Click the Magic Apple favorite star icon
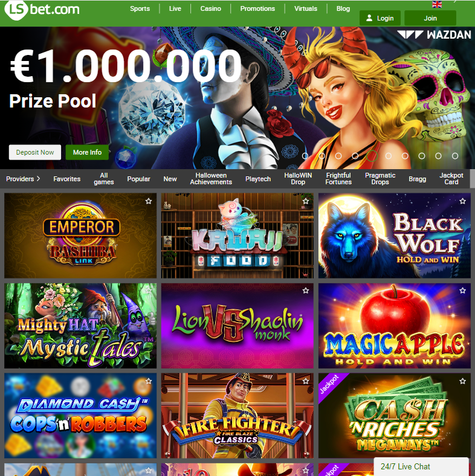The image size is (475, 476). coord(462,291)
